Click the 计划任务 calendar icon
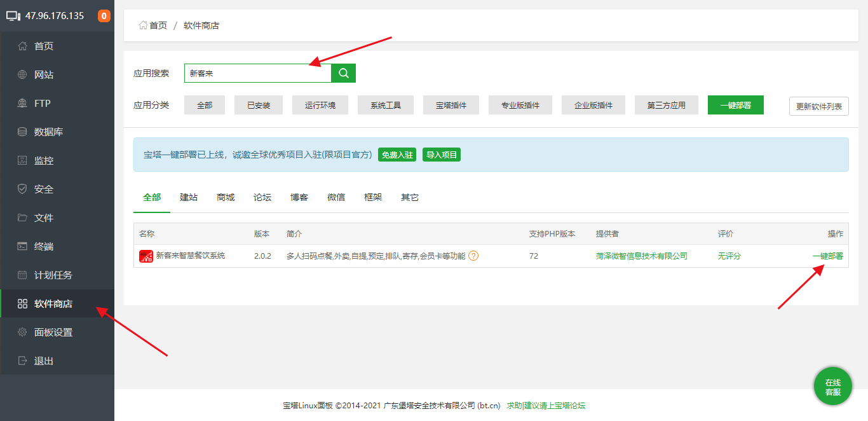Image resolution: width=868 pixels, height=421 pixels. tap(22, 275)
